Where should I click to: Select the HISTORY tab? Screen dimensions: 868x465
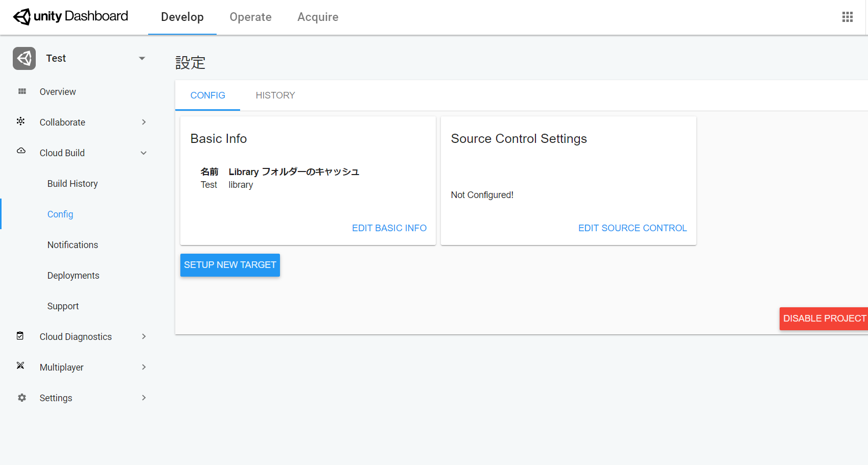tap(275, 95)
